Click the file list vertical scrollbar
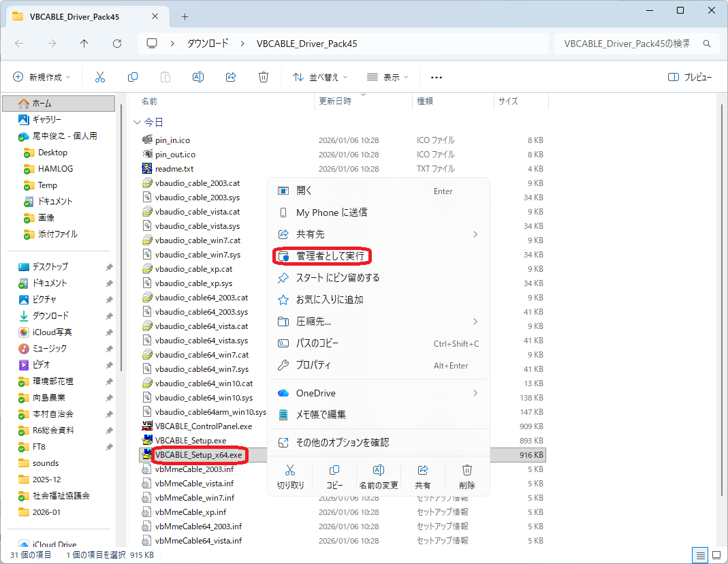Screen dimensions: 728x564 click(721, 300)
